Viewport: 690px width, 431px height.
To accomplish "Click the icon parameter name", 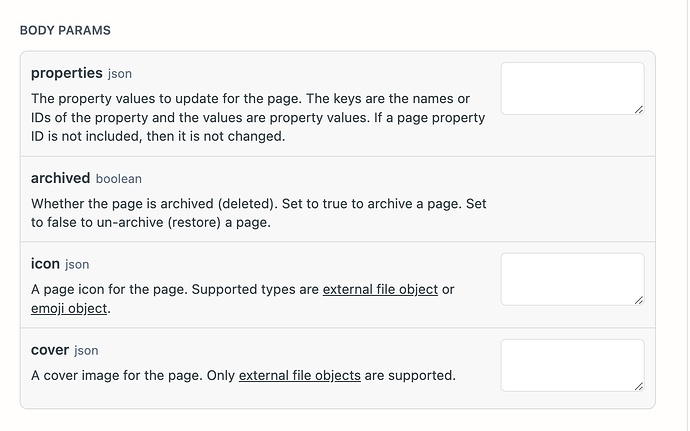I will 45,264.
